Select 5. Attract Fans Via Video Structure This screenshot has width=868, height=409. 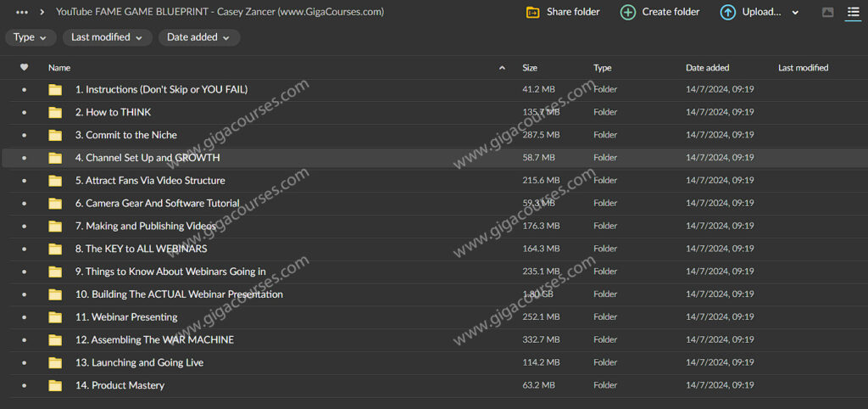pos(150,181)
